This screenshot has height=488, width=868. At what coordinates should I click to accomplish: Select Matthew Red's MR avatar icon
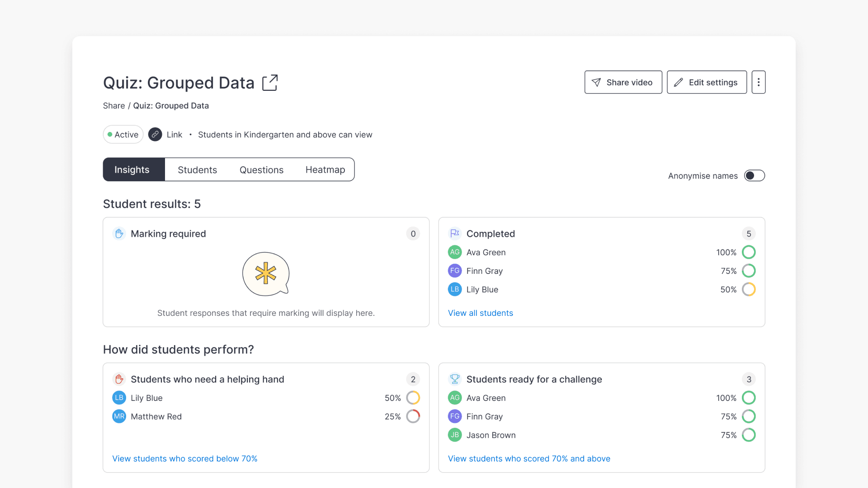point(119,416)
